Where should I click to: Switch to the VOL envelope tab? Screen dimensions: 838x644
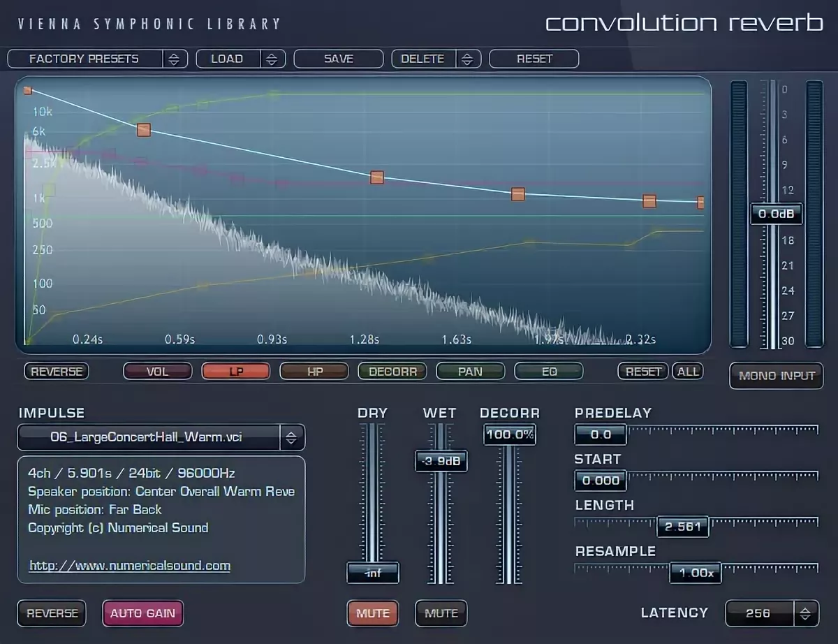pyautogui.click(x=158, y=372)
